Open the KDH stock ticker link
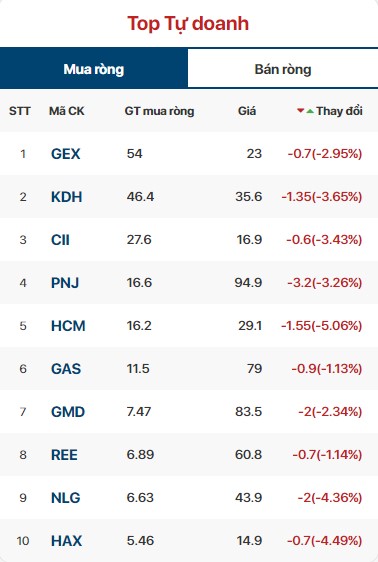 tap(67, 197)
